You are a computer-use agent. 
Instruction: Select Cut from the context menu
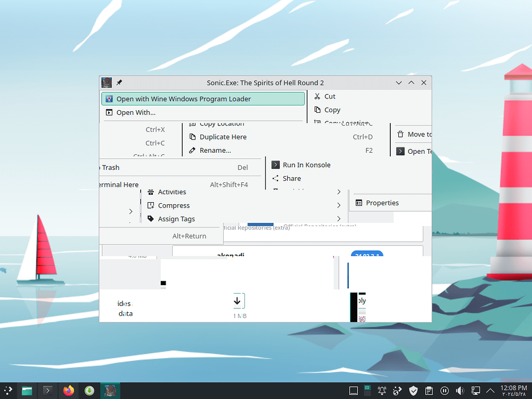330,96
